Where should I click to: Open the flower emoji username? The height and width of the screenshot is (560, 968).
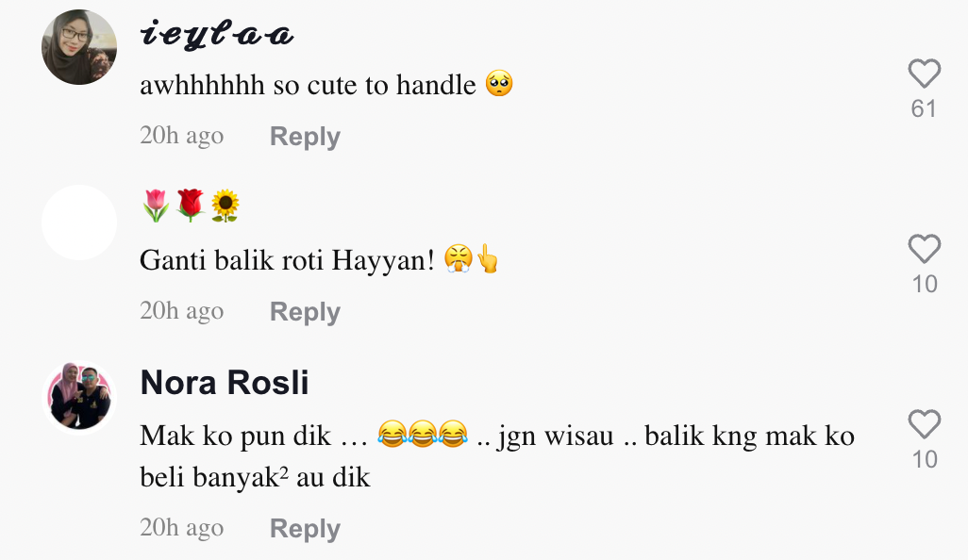pyautogui.click(x=191, y=206)
